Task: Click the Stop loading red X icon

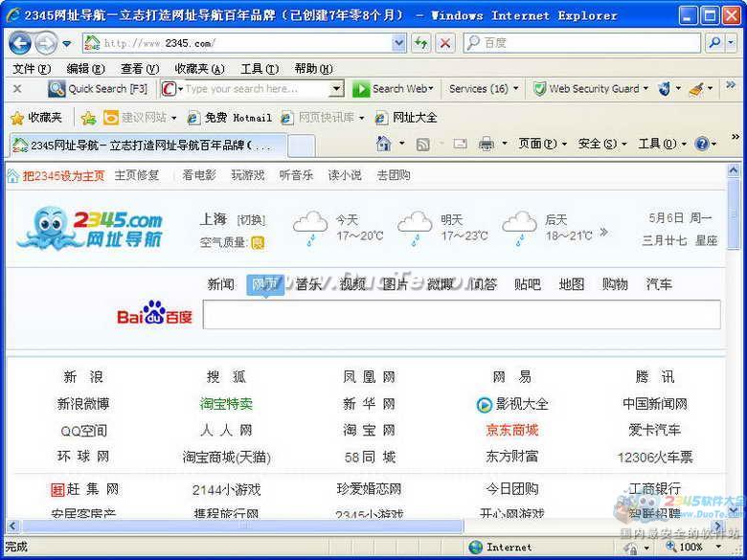Action: (445, 43)
